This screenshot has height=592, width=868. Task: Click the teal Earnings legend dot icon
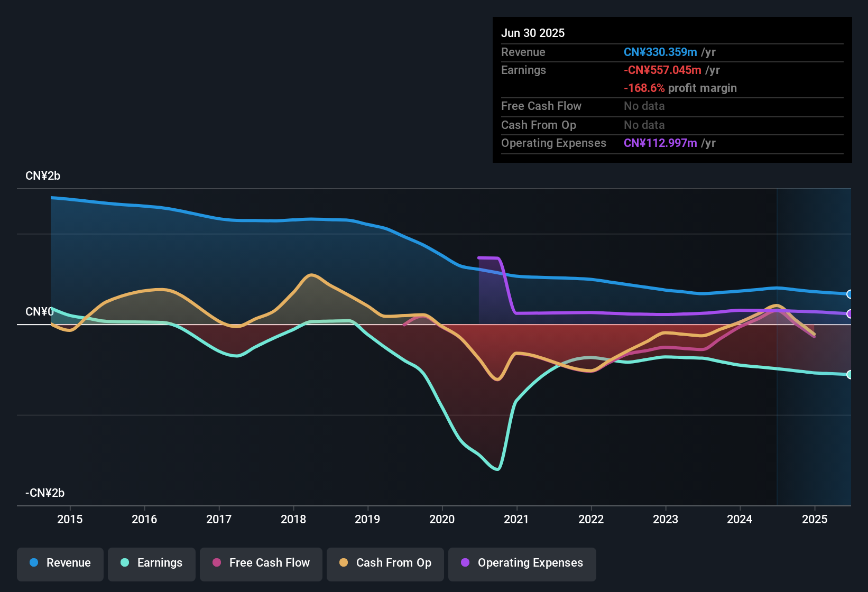125,563
